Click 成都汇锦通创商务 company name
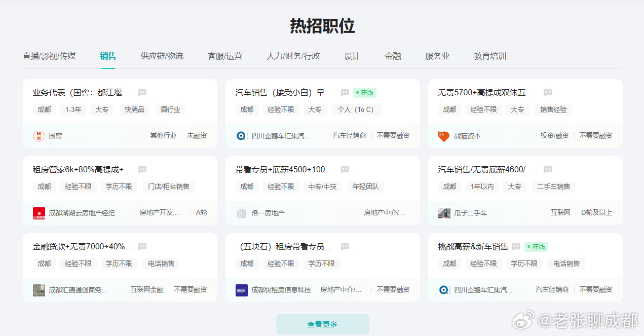Screen dimensions: 644x336 [78, 290]
